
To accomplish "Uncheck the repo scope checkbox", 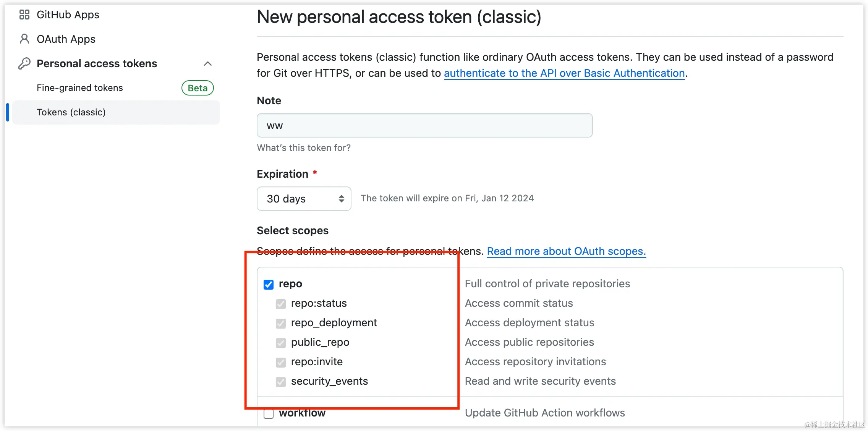I will [x=269, y=284].
